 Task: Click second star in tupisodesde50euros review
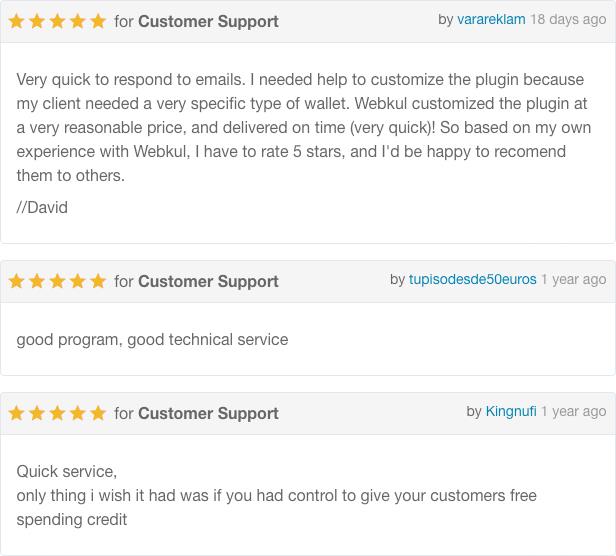pyautogui.click(x=37, y=281)
